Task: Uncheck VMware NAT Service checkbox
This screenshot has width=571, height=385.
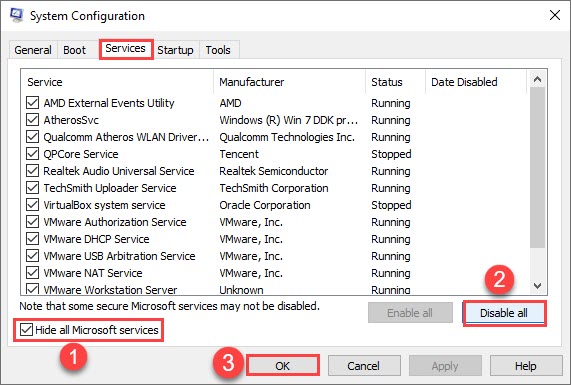Action: point(32,273)
